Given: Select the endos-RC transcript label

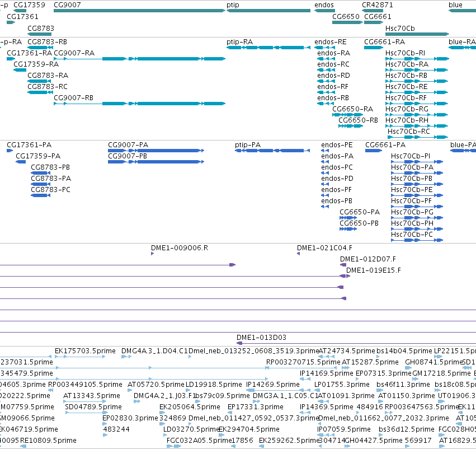Looking at the screenshot, I should click(333, 64).
